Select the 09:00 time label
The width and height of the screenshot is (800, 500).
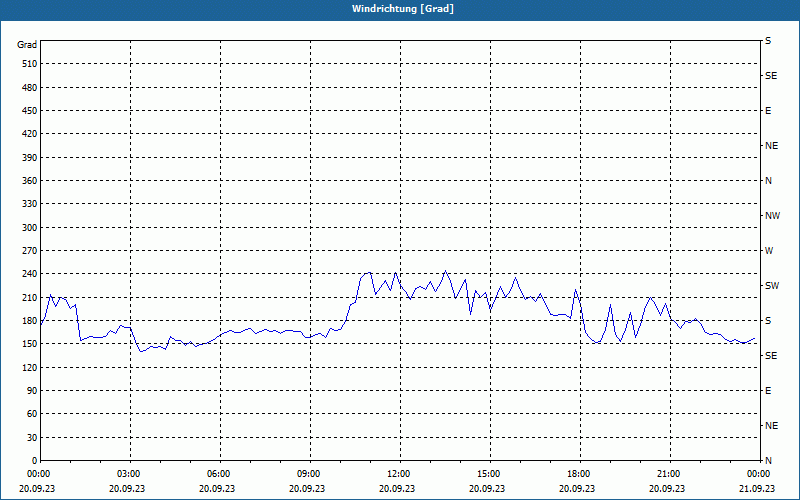(310, 474)
